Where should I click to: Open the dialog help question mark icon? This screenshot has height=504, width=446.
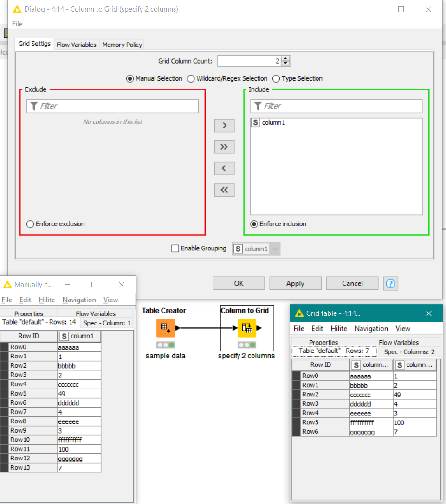point(390,283)
